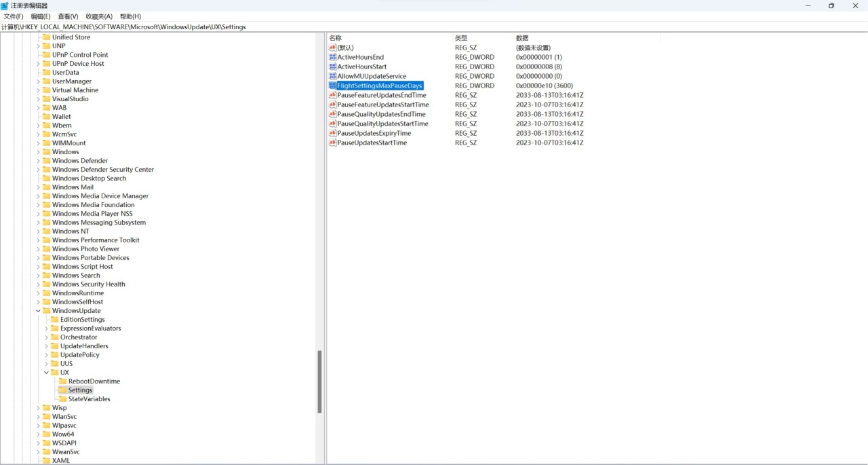Click the RebootDowntime folder icon
The height and width of the screenshot is (465, 868).
click(x=62, y=382)
